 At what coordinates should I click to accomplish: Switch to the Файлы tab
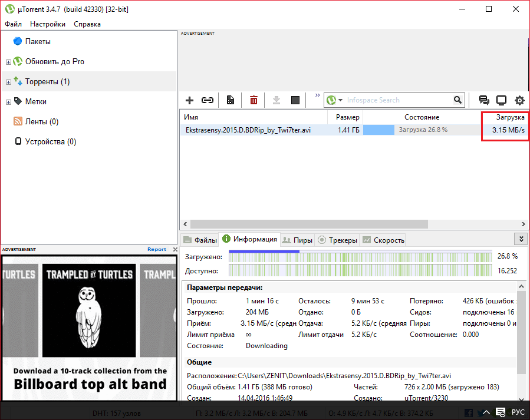point(200,240)
